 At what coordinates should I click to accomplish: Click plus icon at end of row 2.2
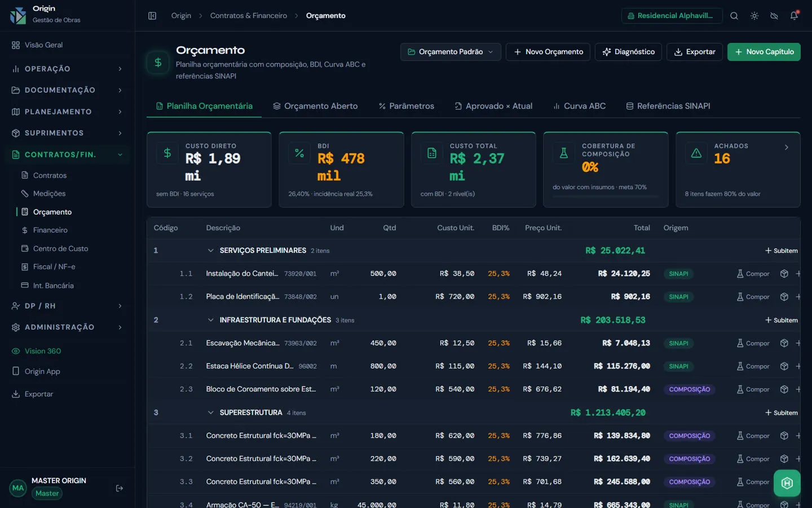pyautogui.click(x=798, y=366)
